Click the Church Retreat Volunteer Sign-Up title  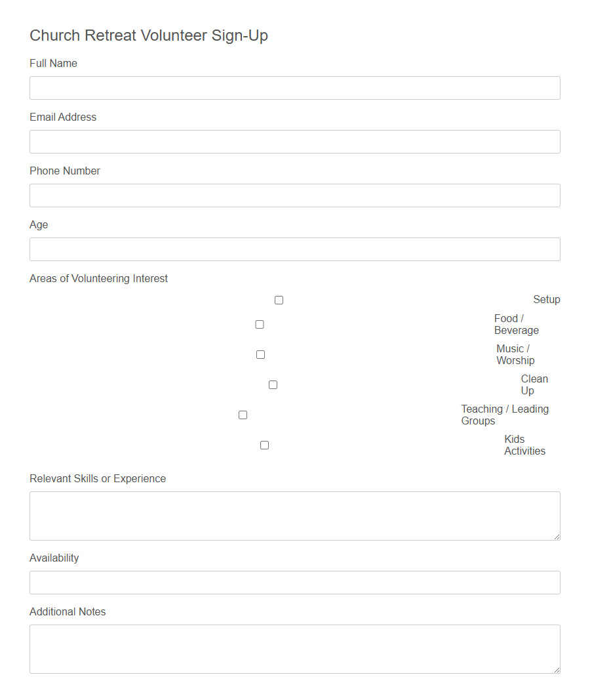149,35
